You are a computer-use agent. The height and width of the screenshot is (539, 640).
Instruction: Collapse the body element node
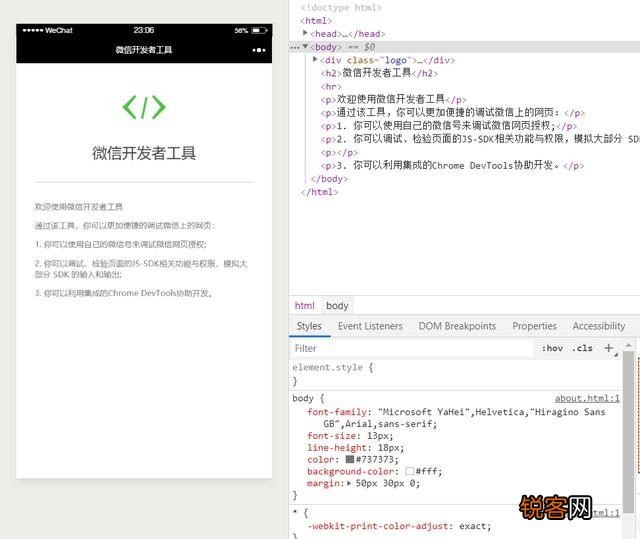click(306, 47)
